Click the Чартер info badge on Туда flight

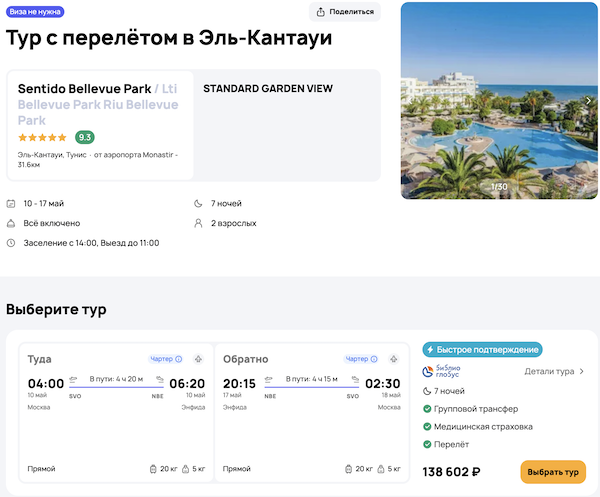[166, 359]
